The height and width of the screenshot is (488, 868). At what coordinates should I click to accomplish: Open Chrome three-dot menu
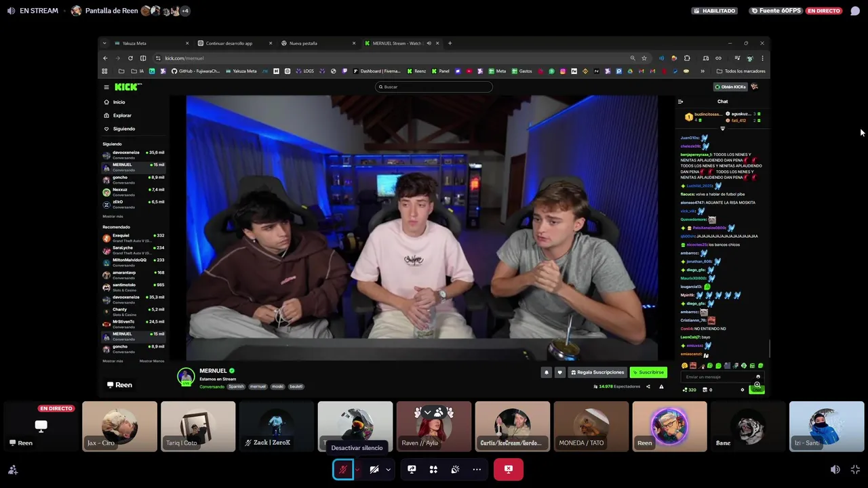[762, 58]
